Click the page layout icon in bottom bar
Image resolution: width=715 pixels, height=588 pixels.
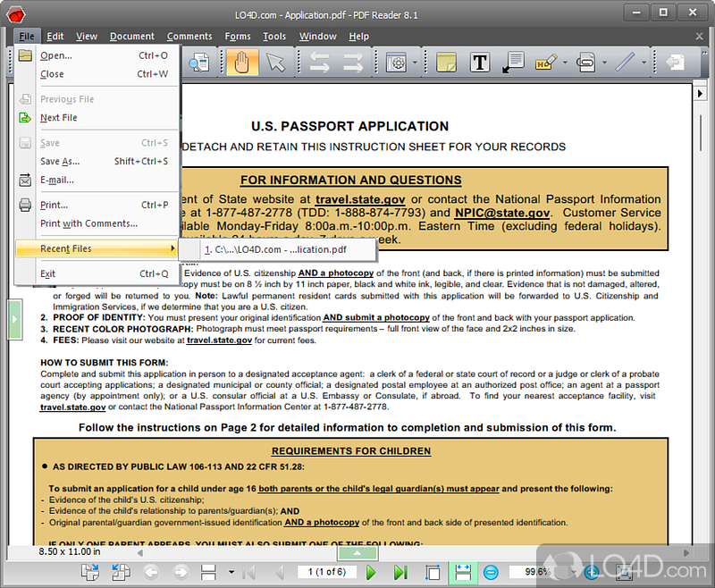pos(208,572)
